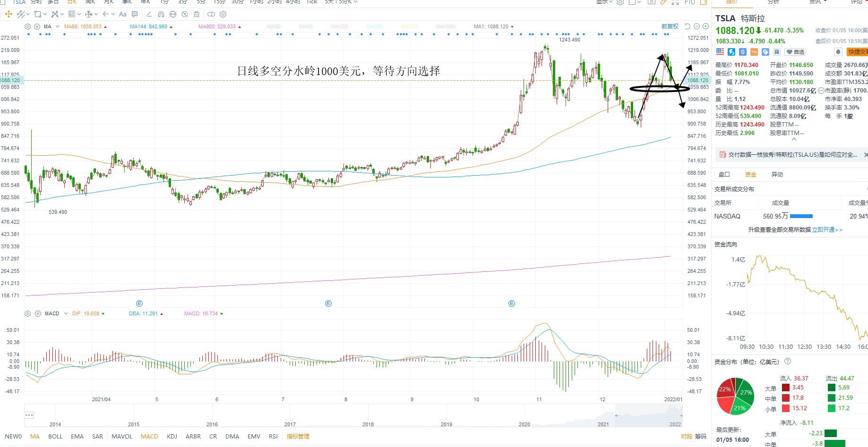Add TSLA to watchlist with 自选 button
This screenshot has height=447, width=868.
pos(795,52)
